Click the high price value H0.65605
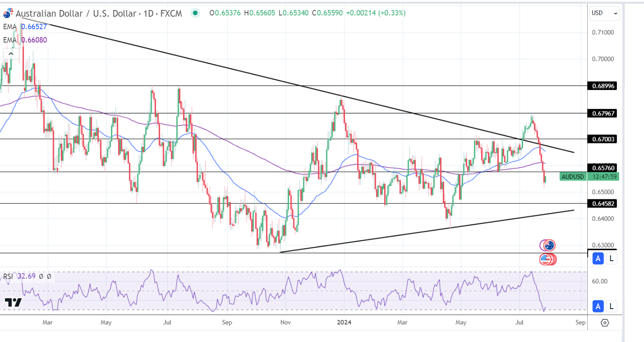This screenshot has height=342, width=644. point(259,13)
